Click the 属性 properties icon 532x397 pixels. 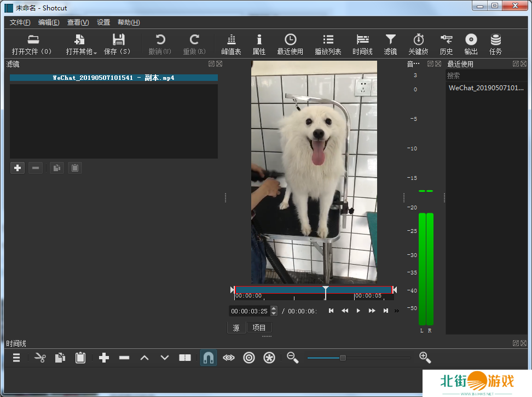pos(259,44)
